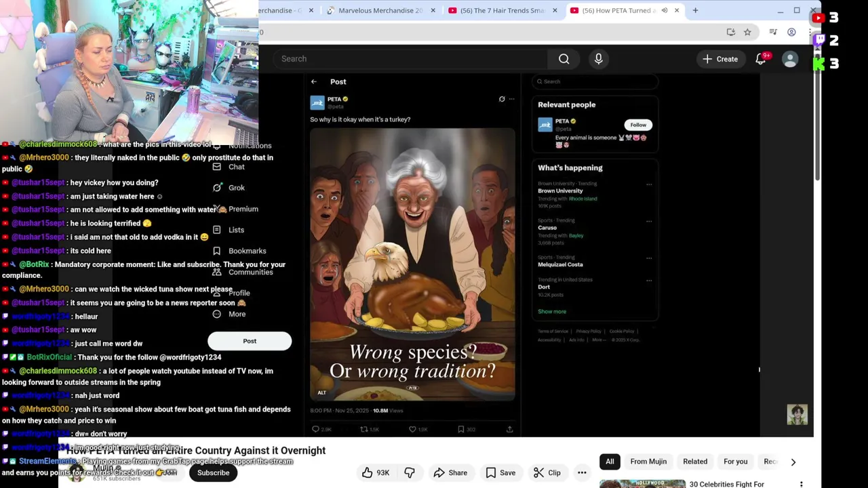Screen dimensions: 868x488
Task: Click the ALT badge on image
Action: point(322,392)
